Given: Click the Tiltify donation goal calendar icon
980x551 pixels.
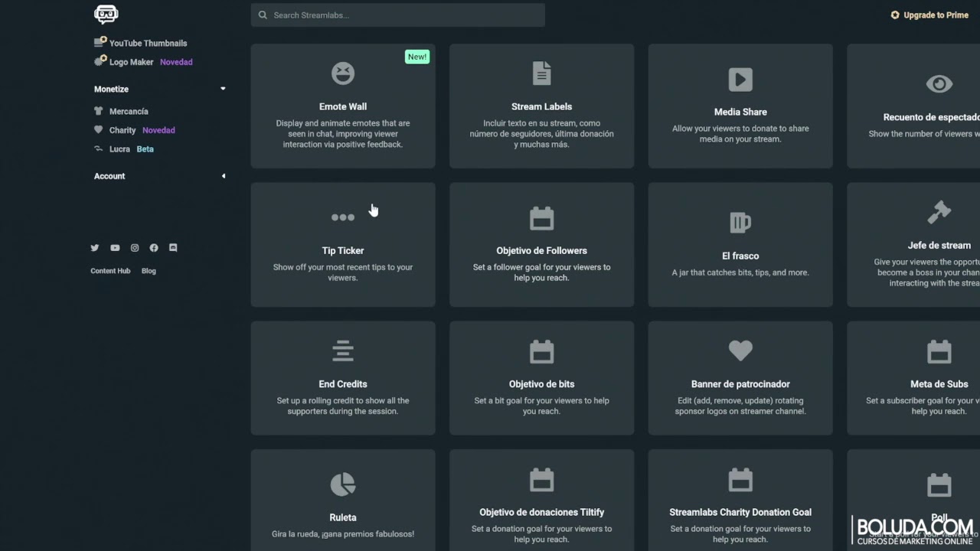Looking at the screenshot, I should pos(541,480).
